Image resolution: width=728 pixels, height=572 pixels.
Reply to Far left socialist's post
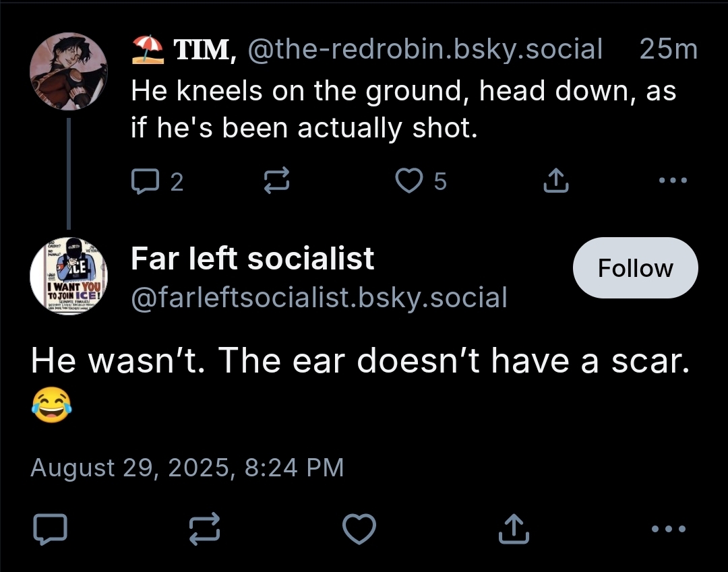pos(50,528)
